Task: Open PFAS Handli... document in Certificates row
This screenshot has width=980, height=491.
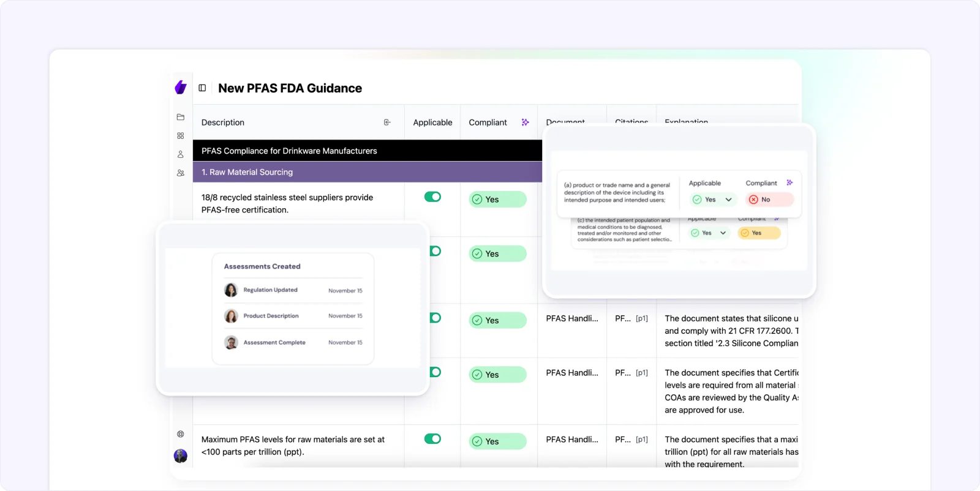Action: click(572, 373)
